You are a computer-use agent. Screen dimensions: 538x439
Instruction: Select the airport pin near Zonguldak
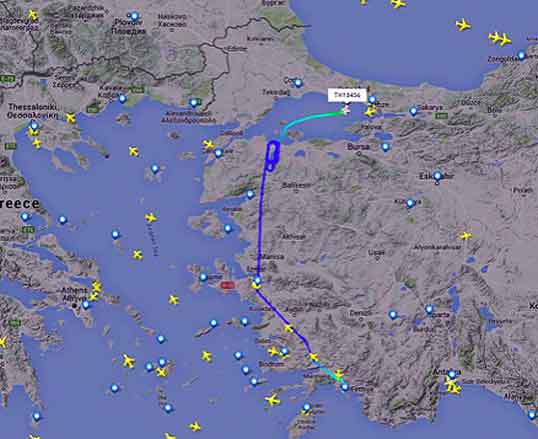[522, 55]
